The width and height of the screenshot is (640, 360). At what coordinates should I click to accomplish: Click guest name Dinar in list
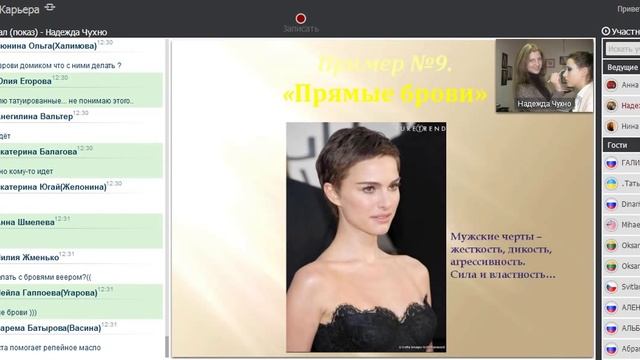point(631,204)
